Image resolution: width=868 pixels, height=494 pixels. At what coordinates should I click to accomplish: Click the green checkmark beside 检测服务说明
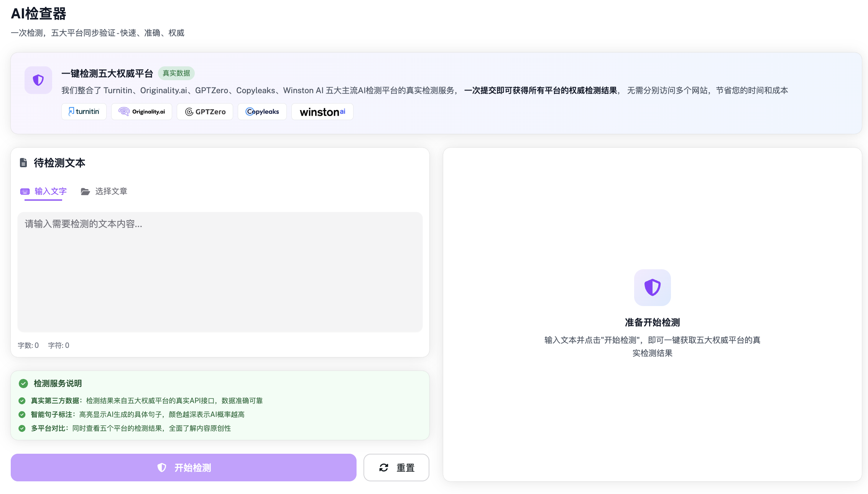[23, 383]
